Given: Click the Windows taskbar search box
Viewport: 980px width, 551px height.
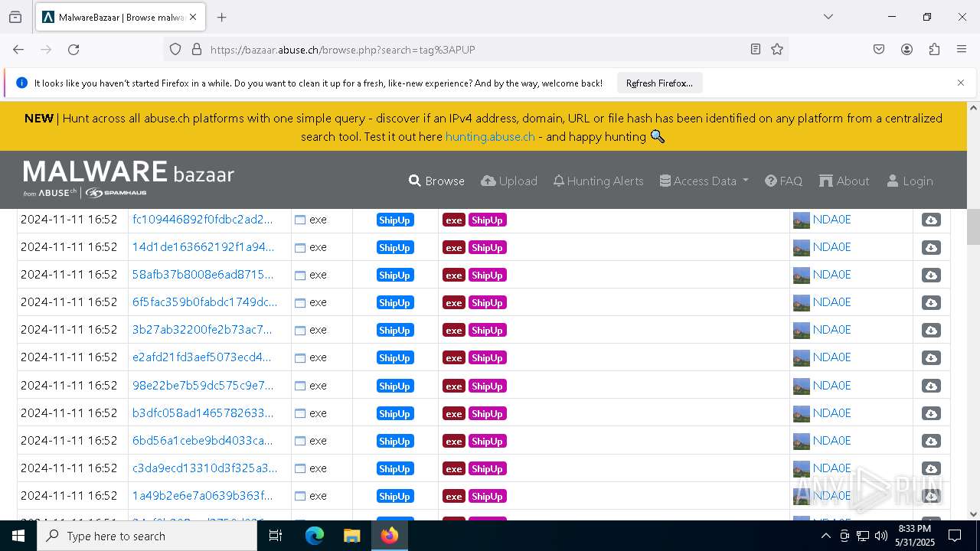Looking at the screenshot, I should point(147,536).
